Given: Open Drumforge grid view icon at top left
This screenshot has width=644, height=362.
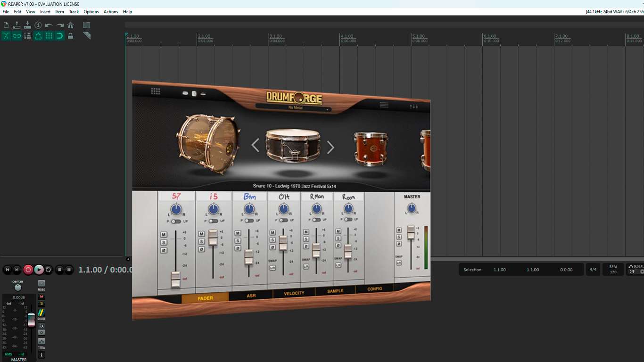Looking at the screenshot, I should (x=156, y=91).
